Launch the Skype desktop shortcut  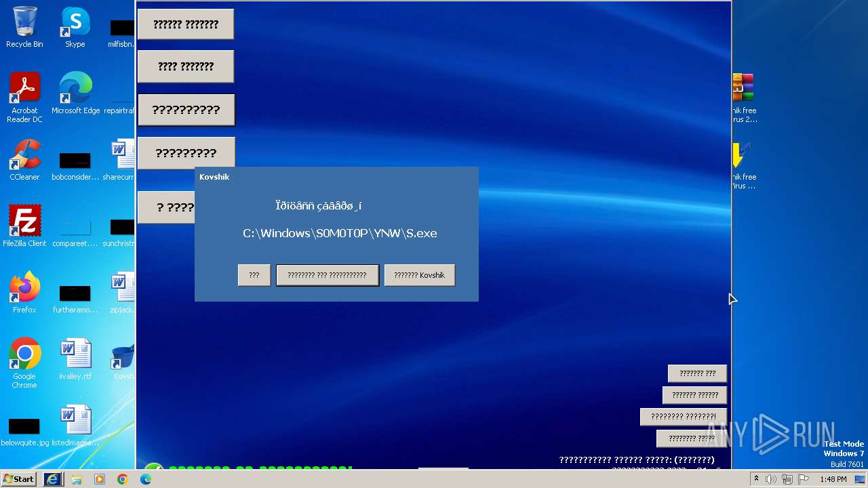(75, 27)
